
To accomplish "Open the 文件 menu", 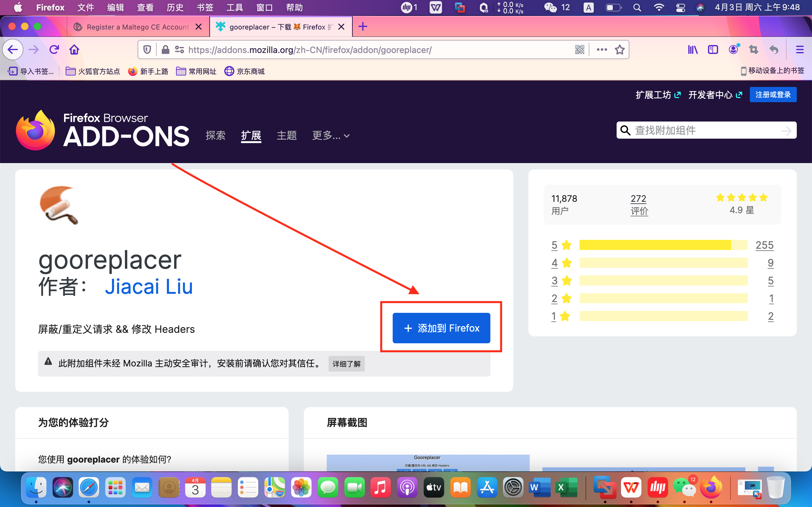I will [x=86, y=7].
